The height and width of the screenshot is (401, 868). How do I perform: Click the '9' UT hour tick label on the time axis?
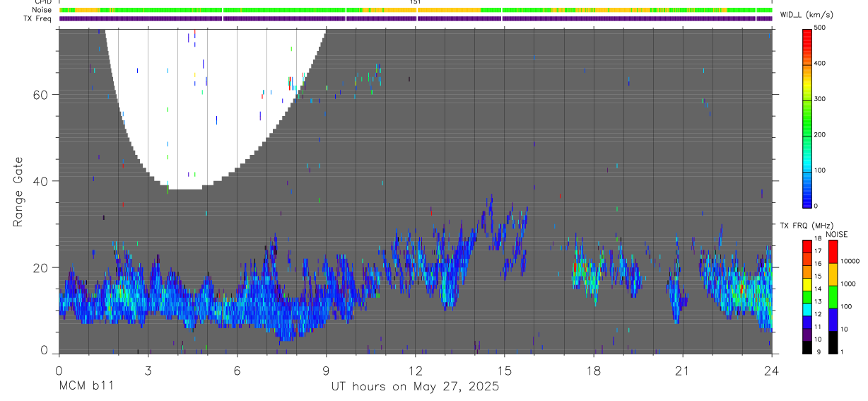click(x=326, y=370)
